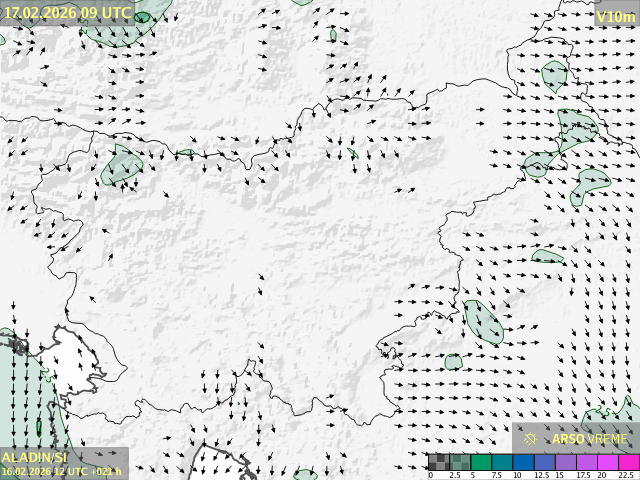Select the magenta 20 legend swatch
This screenshot has width=640, height=480.
(x=606, y=462)
